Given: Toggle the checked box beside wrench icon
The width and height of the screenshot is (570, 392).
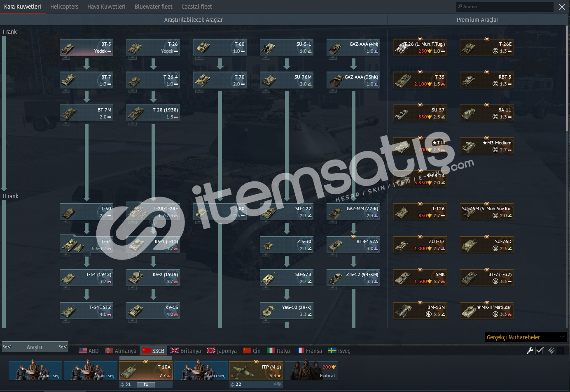Looking at the screenshot, I should coord(540,350).
